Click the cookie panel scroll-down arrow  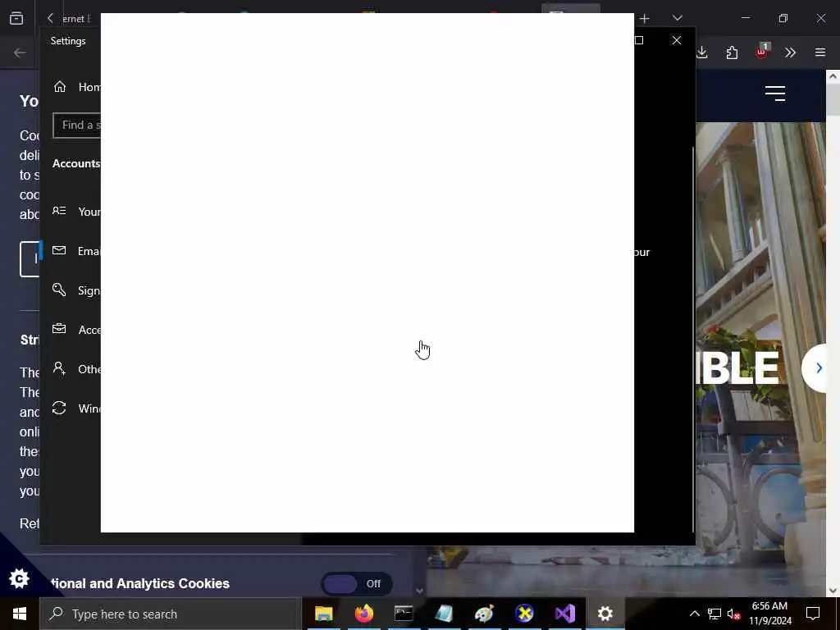419,591
